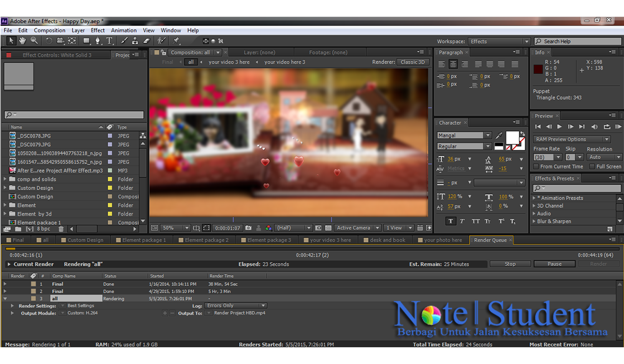Click the eyedropper in Character panel
The height and width of the screenshot is (364, 624).
499,135
